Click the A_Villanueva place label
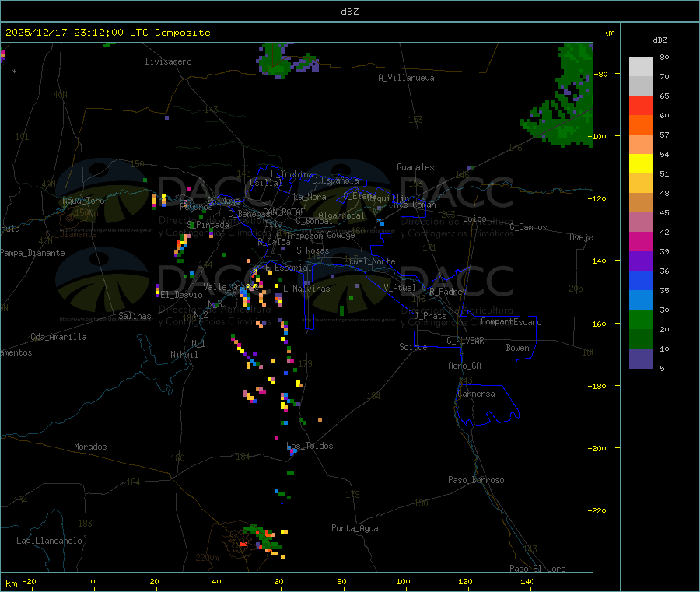 pyautogui.click(x=406, y=78)
